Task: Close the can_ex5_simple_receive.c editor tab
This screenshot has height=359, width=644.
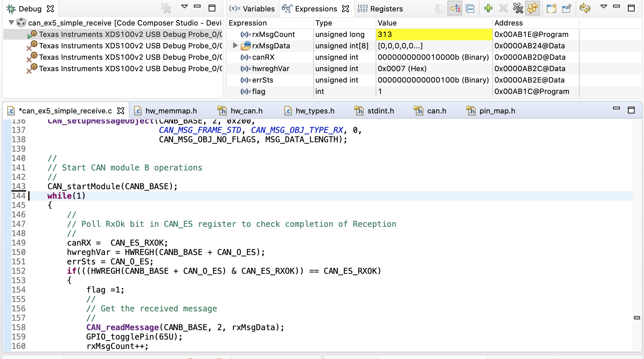Action: [x=121, y=111]
